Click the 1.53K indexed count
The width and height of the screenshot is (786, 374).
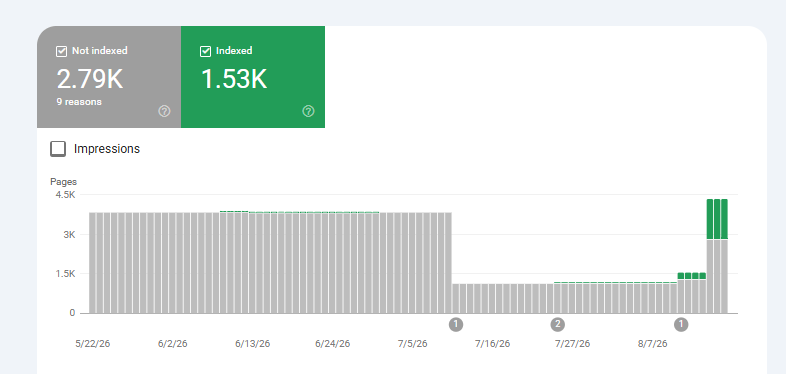pyautogui.click(x=234, y=79)
